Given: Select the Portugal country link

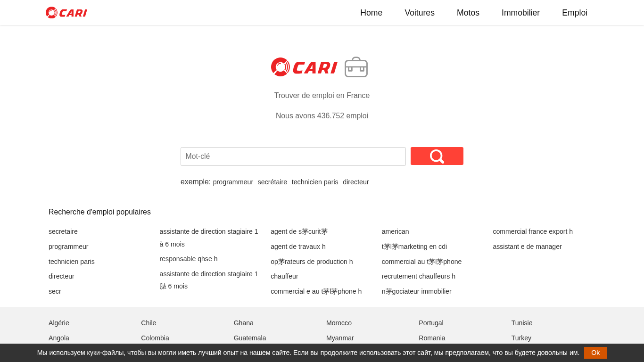Looking at the screenshot, I should tap(431, 323).
